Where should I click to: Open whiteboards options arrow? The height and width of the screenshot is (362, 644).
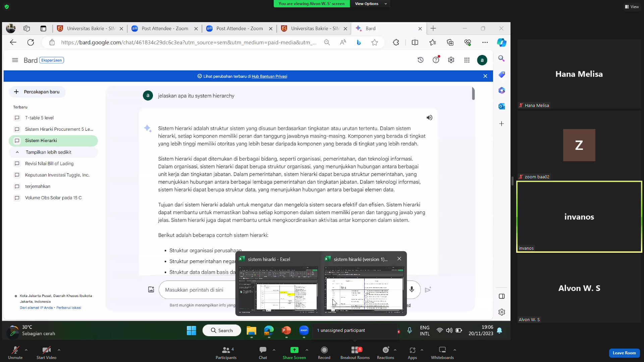pyautogui.click(x=455, y=350)
